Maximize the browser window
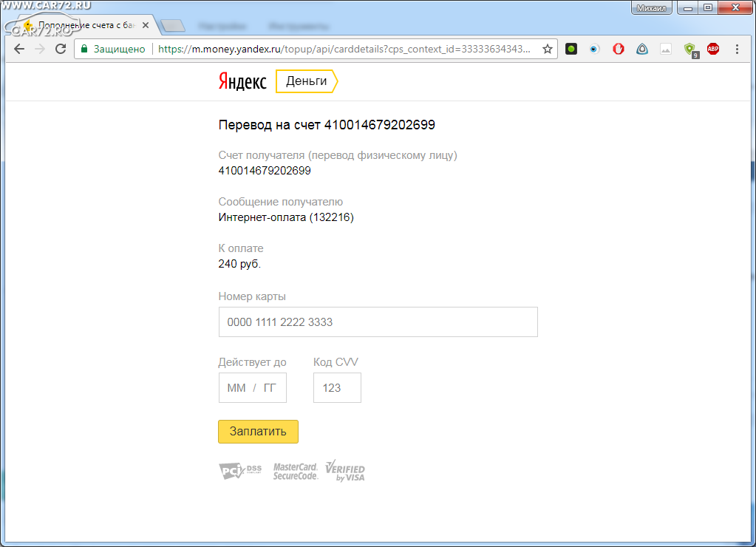Image resolution: width=756 pixels, height=547 pixels. pyautogui.click(x=708, y=7)
